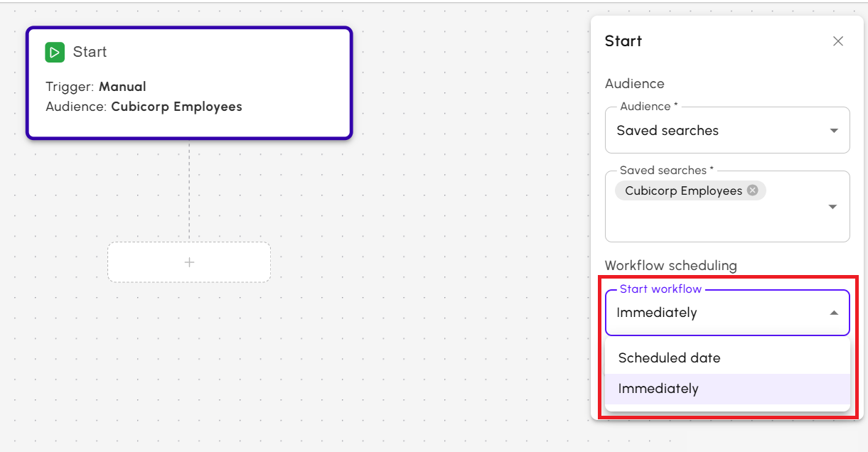Select the Start node card title
The width and height of the screenshot is (868, 452).
point(90,52)
